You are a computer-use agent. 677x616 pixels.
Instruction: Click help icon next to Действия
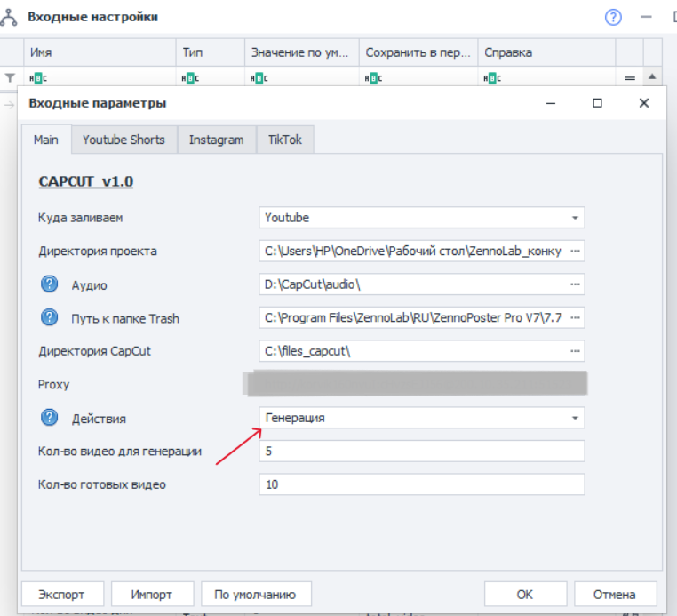pyautogui.click(x=49, y=418)
